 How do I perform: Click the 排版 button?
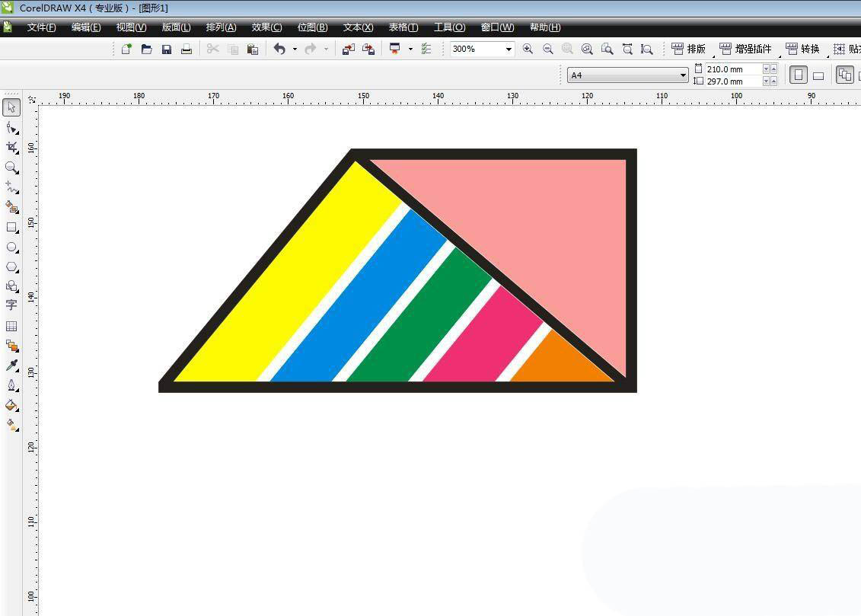(689, 49)
